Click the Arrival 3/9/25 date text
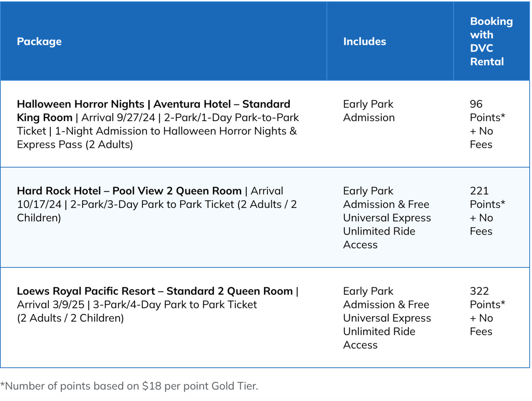This screenshot has width=532, height=401. pos(52,304)
